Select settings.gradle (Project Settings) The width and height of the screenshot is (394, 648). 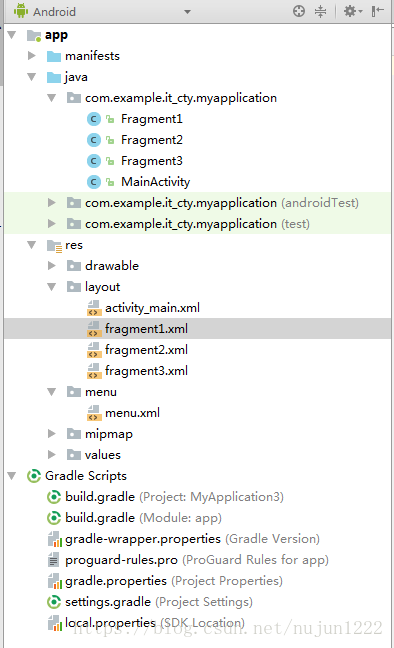pos(159,602)
